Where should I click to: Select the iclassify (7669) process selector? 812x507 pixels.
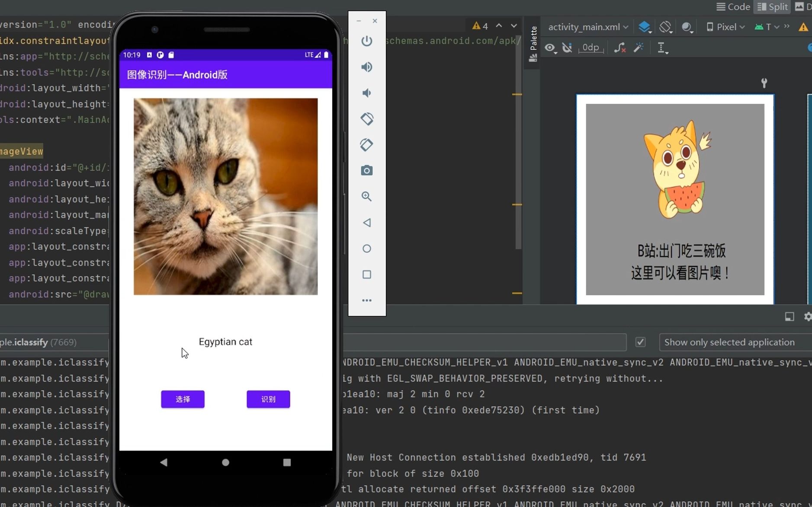[54, 342]
